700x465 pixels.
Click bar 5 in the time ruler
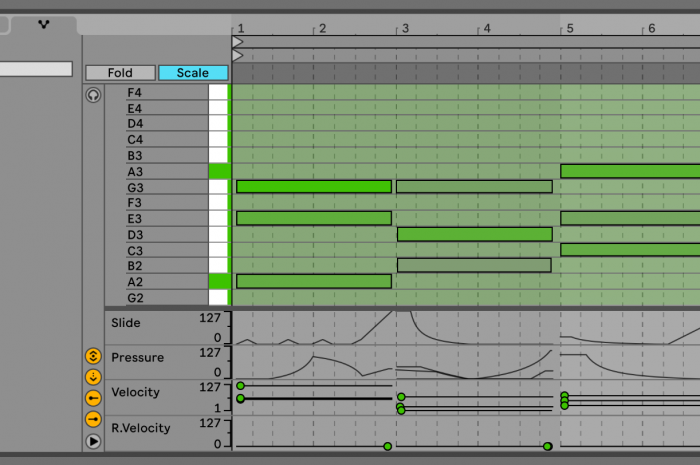(x=570, y=29)
